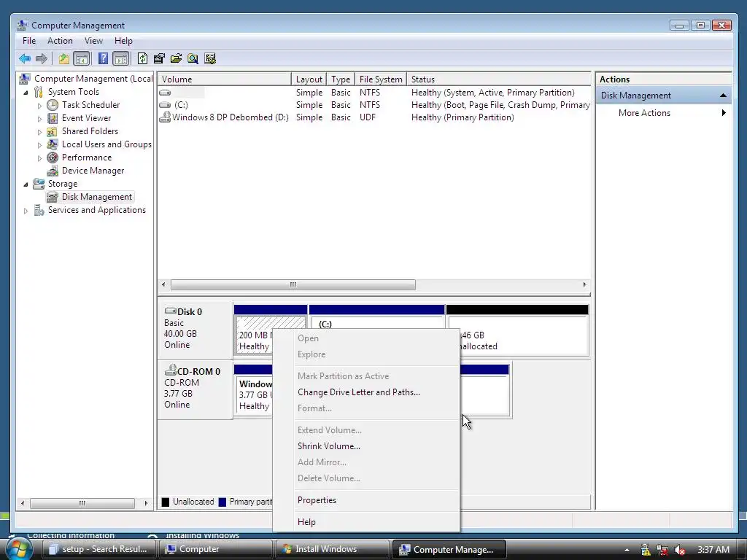This screenshot has width=747, height=560.
Task: Sort by the Volume column header
Action: coord(225,79)
